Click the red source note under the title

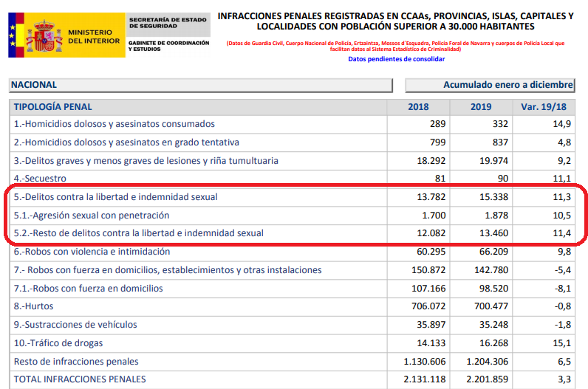pyautogui.click(x=396, y=46)
